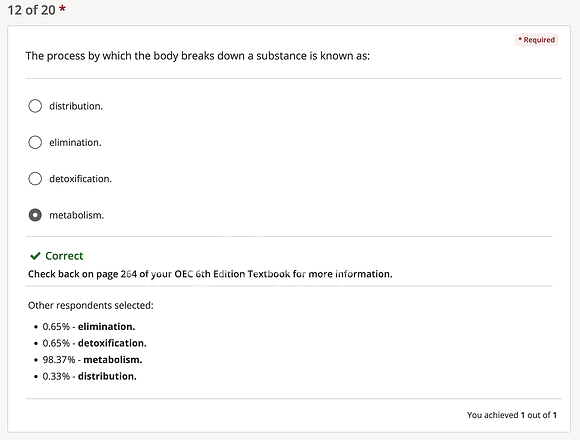
Task: Choose the 'detoxification.' radio option
Action: click(x=35, y=179)
